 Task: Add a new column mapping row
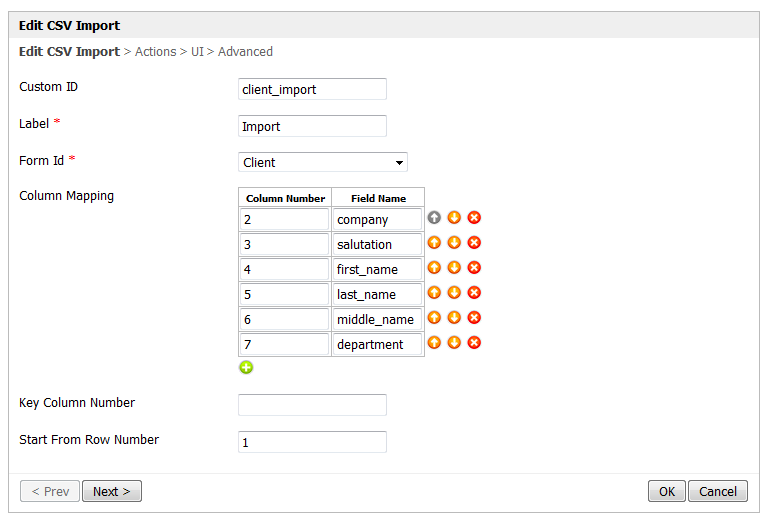pos(246,367)
